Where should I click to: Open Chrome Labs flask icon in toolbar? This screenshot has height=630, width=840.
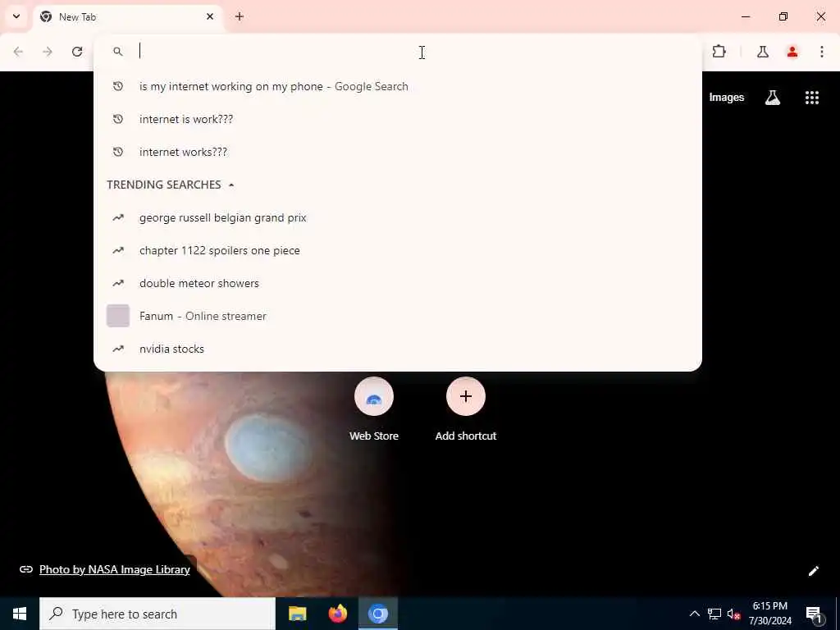pos(763,52)
